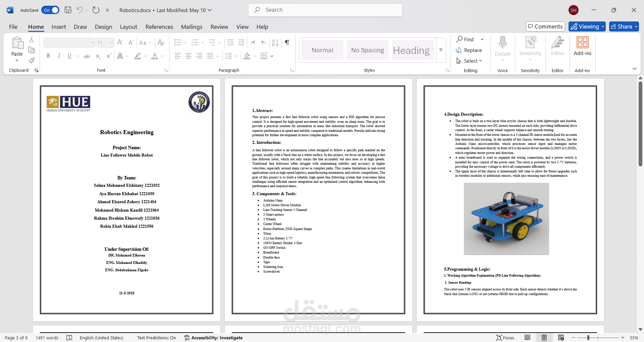This screenshot has width=644, height=342.
Task: Toggle AutoSave switch off
Action: (x=50, y=10)
